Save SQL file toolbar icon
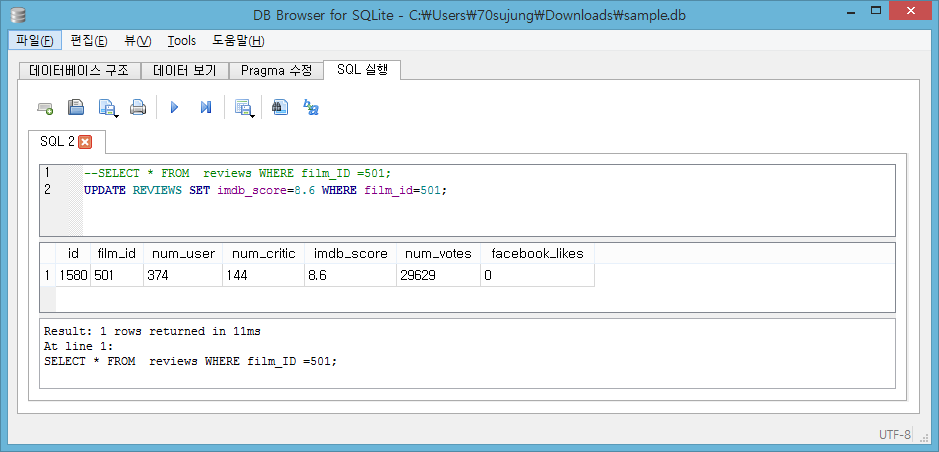The image size is (939, 452). (107, 108)
